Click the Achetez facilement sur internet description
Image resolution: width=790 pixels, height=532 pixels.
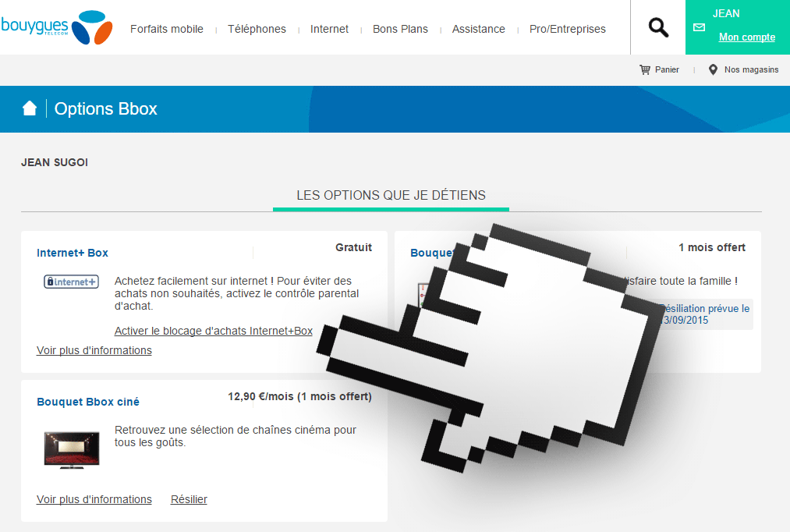pos(237,294)
